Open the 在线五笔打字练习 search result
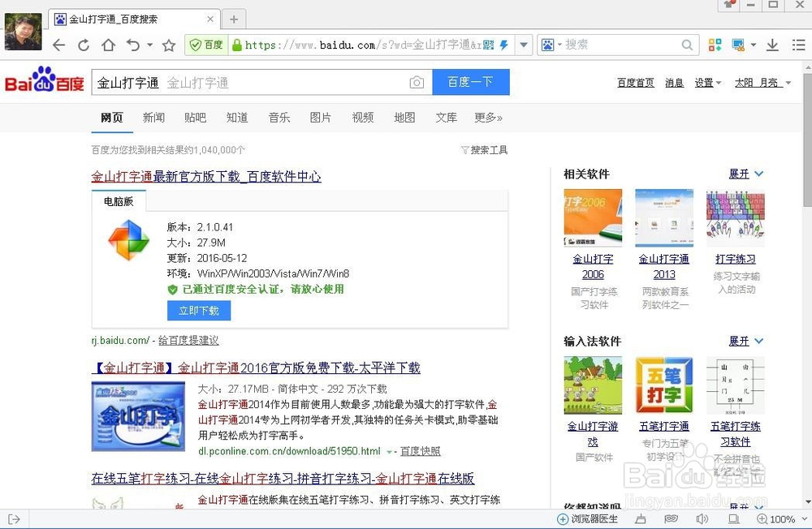Viewport: 812px width, 529px height. 283,478
